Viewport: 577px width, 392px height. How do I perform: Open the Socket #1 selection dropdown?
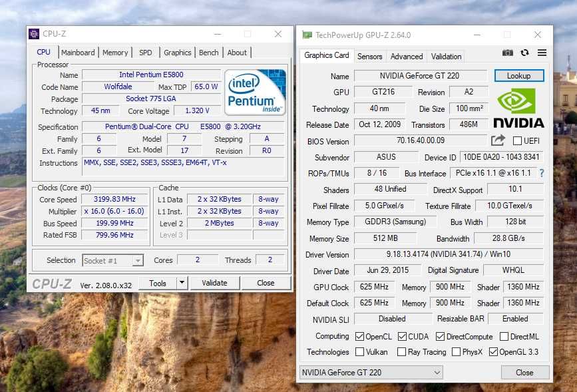(x=112, y=261)
